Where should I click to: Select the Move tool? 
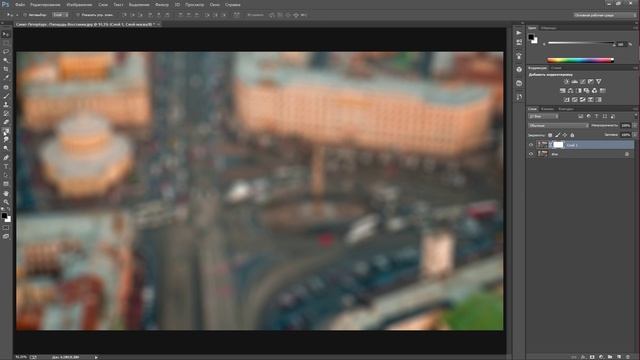click(6, 34)
